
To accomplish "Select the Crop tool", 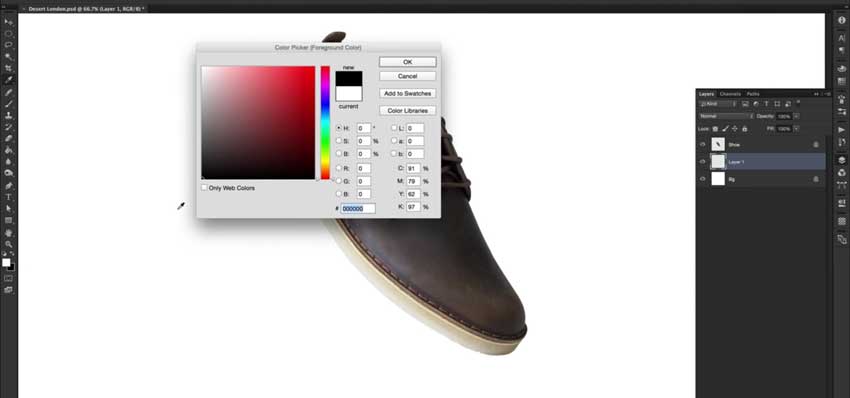I will coord(9,68).
